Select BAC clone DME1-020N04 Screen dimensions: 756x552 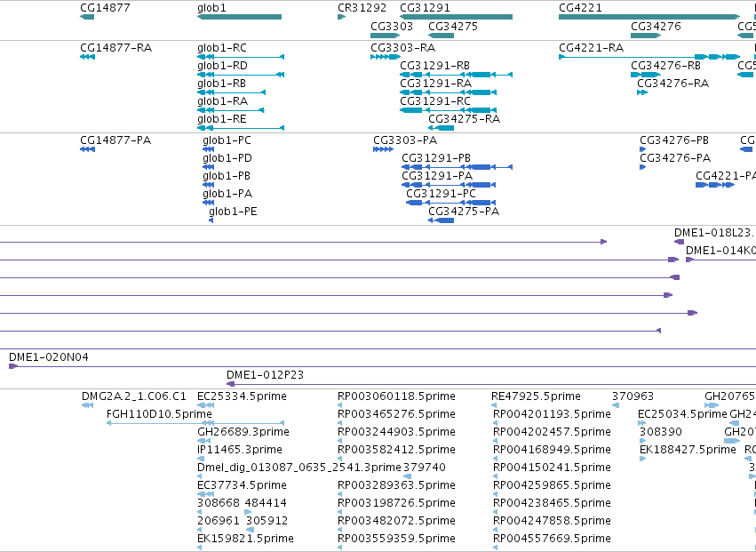tap(382, 367)
